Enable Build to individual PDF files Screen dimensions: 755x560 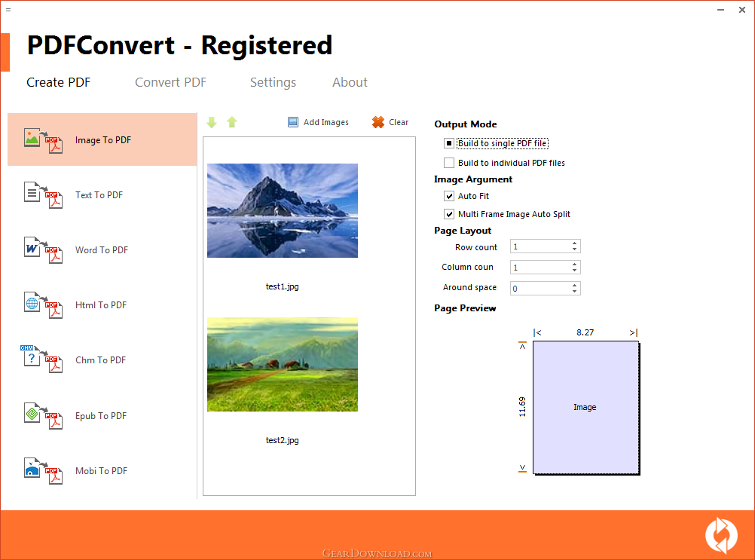coord(449,163)
